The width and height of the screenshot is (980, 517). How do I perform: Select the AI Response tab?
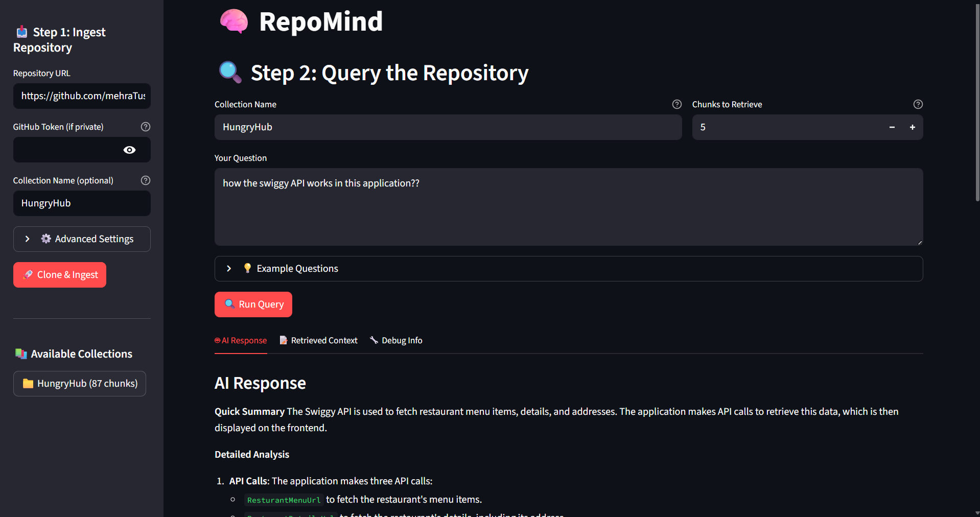241,340
